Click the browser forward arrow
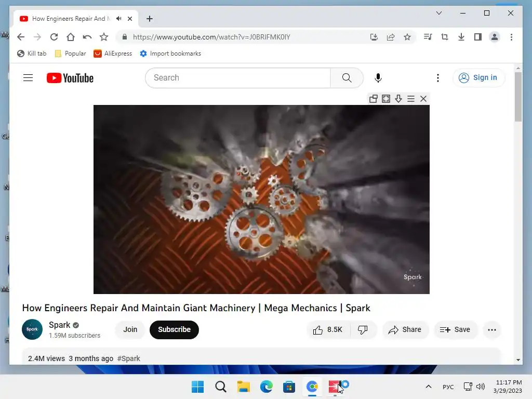Viewport: 532px width, 399px height. pyautogui.click(x=37, y=37)
